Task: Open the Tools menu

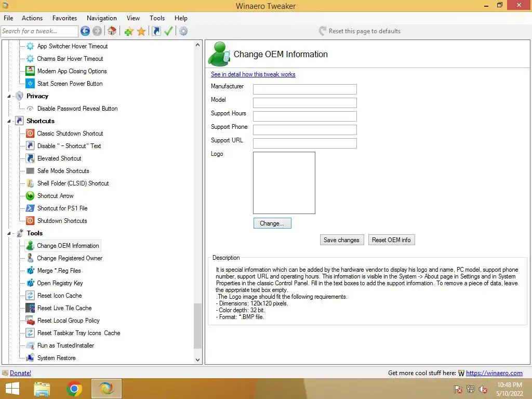Action: (157, 18)
